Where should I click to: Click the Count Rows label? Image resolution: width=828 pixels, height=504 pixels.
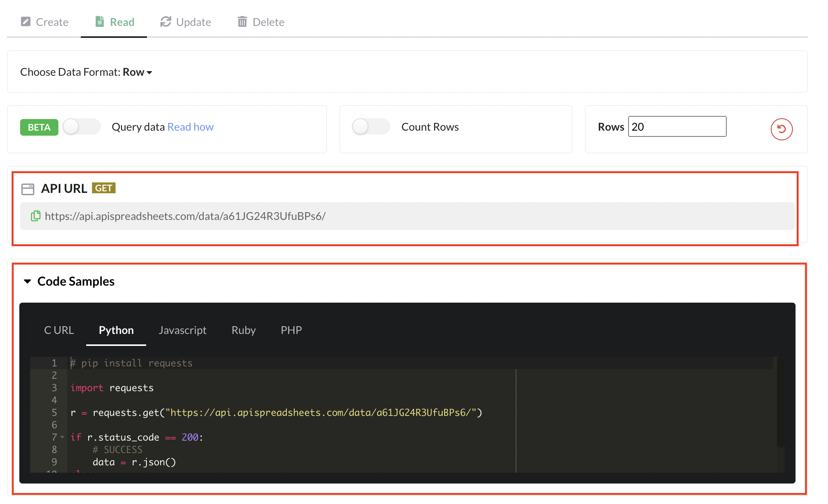point(430,127)
